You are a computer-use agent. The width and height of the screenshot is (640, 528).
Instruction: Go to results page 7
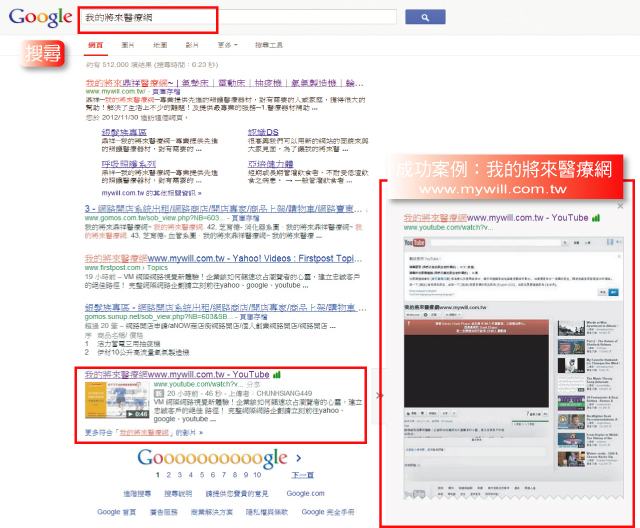[224, 475]
